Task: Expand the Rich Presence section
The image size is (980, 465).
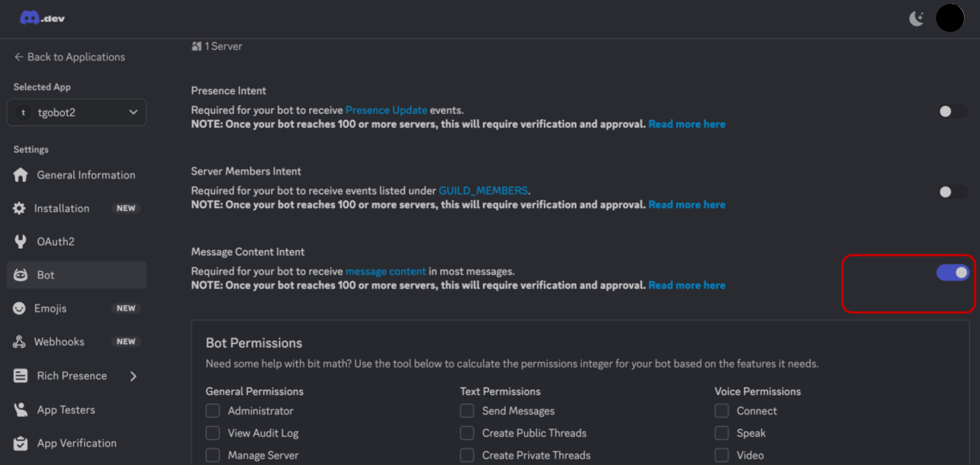Action: [133, 375]
